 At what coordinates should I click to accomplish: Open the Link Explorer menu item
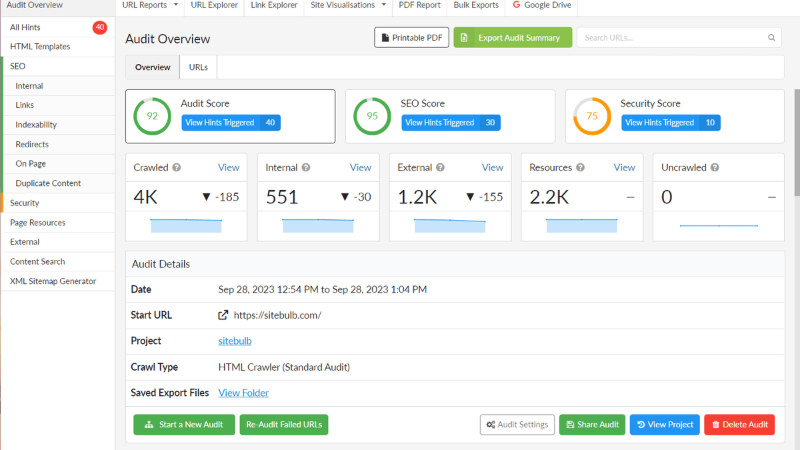coord(272,5)
